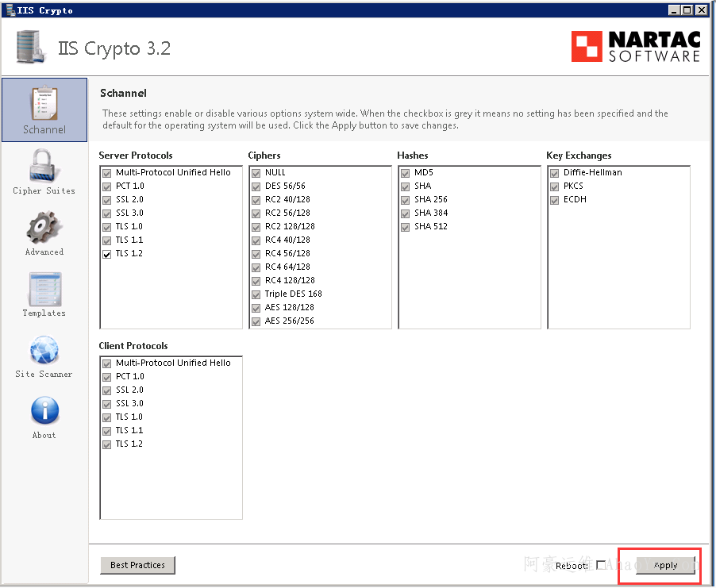This screenshot has width=716, height=588.
Task: Minimize the IIS Crypto window
Action: tap(674, 10)
